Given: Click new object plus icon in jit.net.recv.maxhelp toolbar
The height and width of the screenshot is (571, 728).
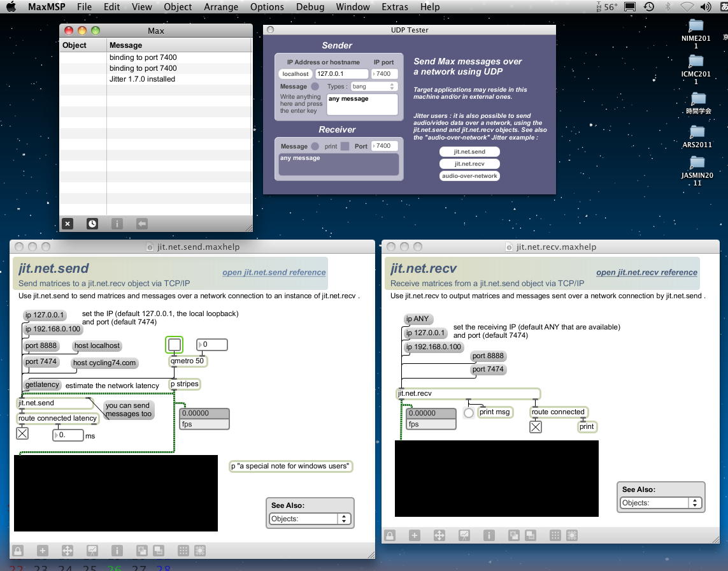Looking at the screenshot, I should pyautogui.click(x=415, y=536).
